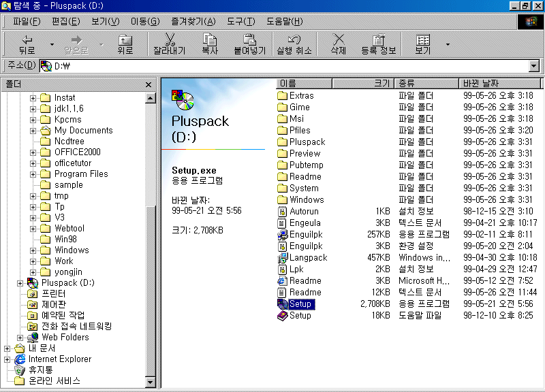The image size is (545, 392).
Task: Select the 휴지통 recycle bin icon
Action: (20, 370)
